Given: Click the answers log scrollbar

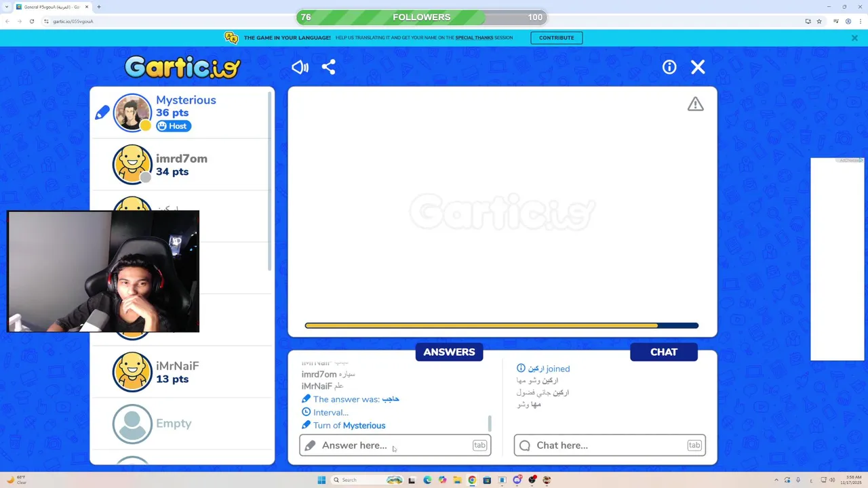Looking at the screenshot, I should click(490, 424).
